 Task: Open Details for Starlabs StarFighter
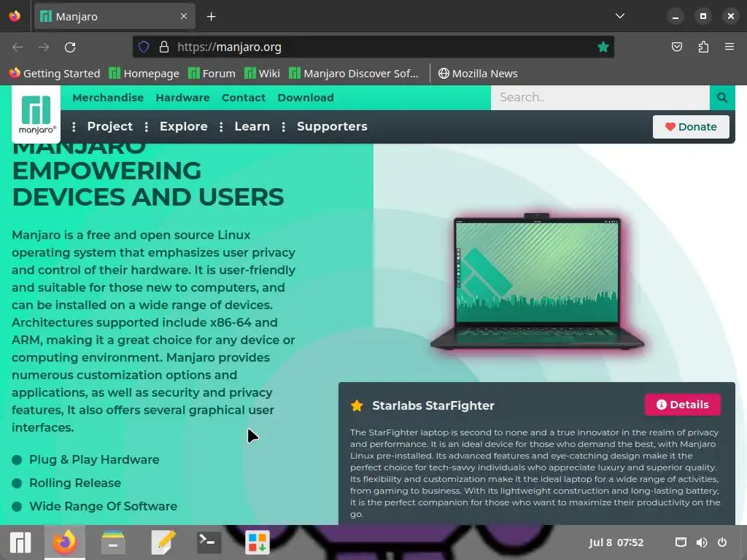click(x=683, y=405)
